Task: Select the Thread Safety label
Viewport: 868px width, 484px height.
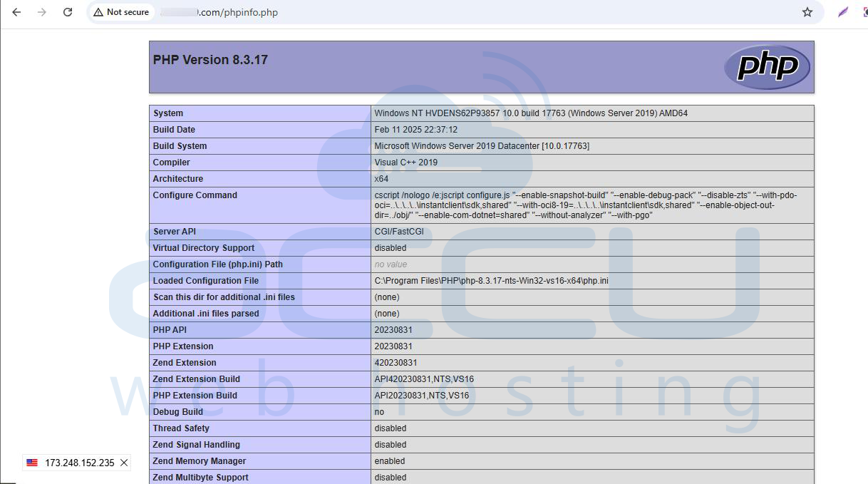Action: coord(181,428)
